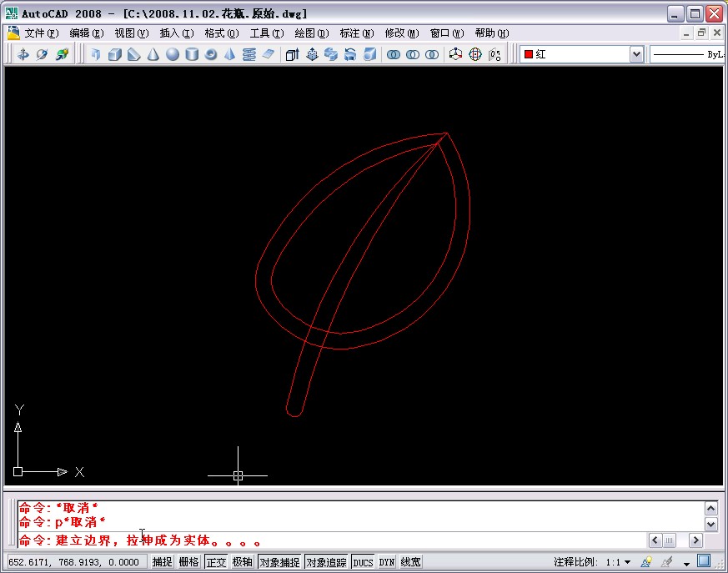Open the 格式(O) menu
The height and width of the screenshot is (573, 728).
coord(222,33)
